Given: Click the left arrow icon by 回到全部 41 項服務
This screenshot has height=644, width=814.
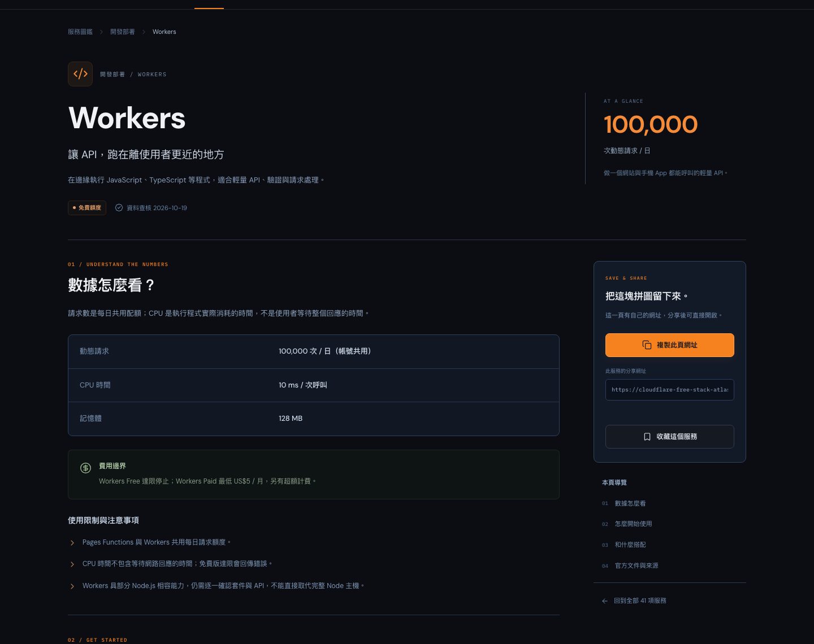Looking at the screenshot, I should pos(605,601).
